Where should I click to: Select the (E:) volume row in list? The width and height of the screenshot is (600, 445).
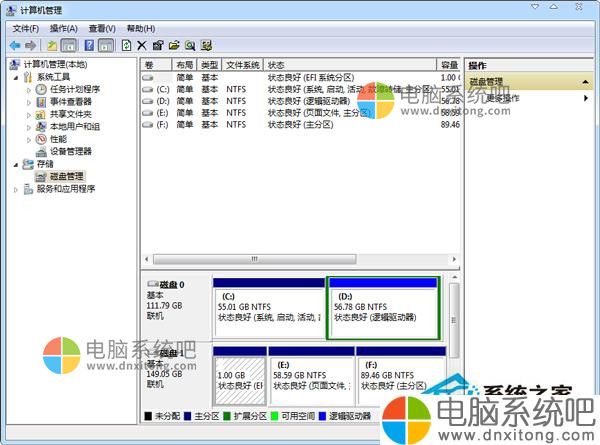(x=300, y=113)
